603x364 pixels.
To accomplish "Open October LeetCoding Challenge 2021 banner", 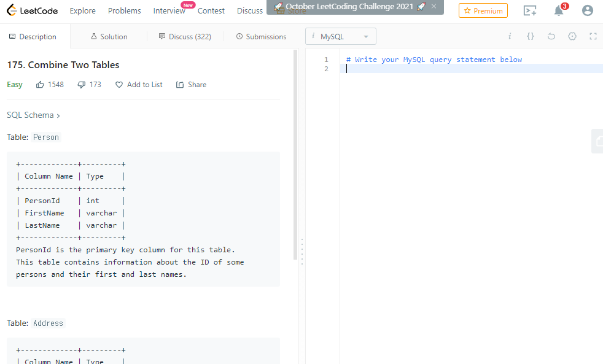I will pos(349,7).
